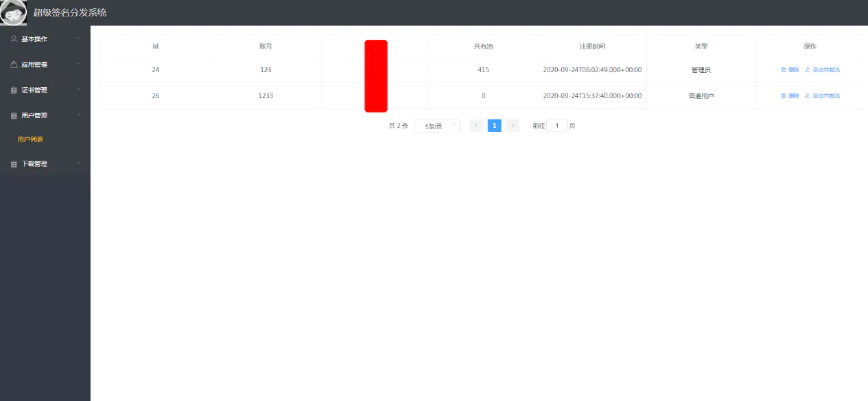Click the clipboard icon beside 用户管理

14,115
